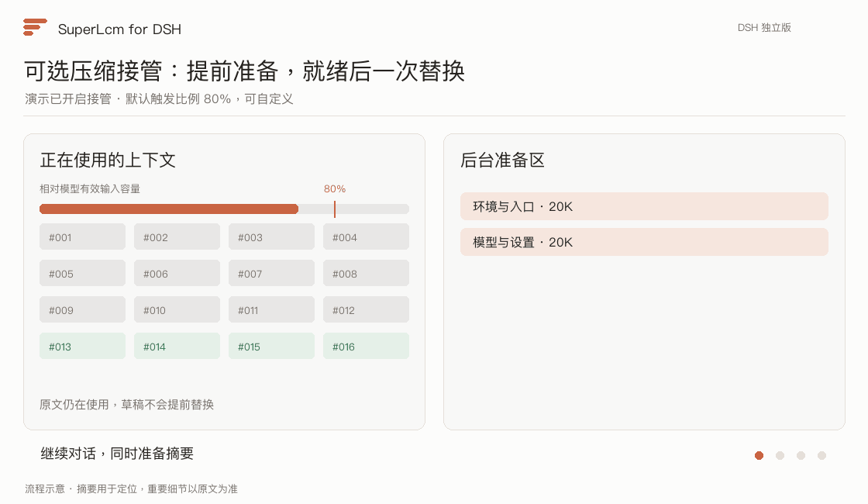Select the last pagination dot
The height and width of the screenshot is (504, 868).
(x=821, y=455)
